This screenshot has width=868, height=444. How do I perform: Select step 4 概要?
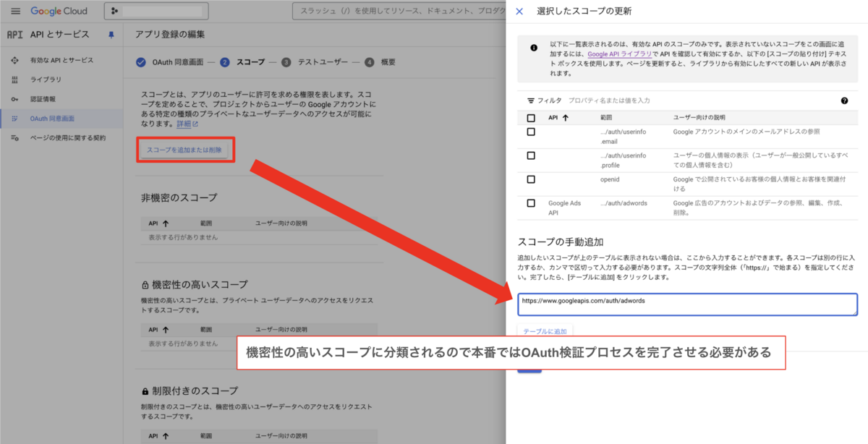tap(380, 62)
